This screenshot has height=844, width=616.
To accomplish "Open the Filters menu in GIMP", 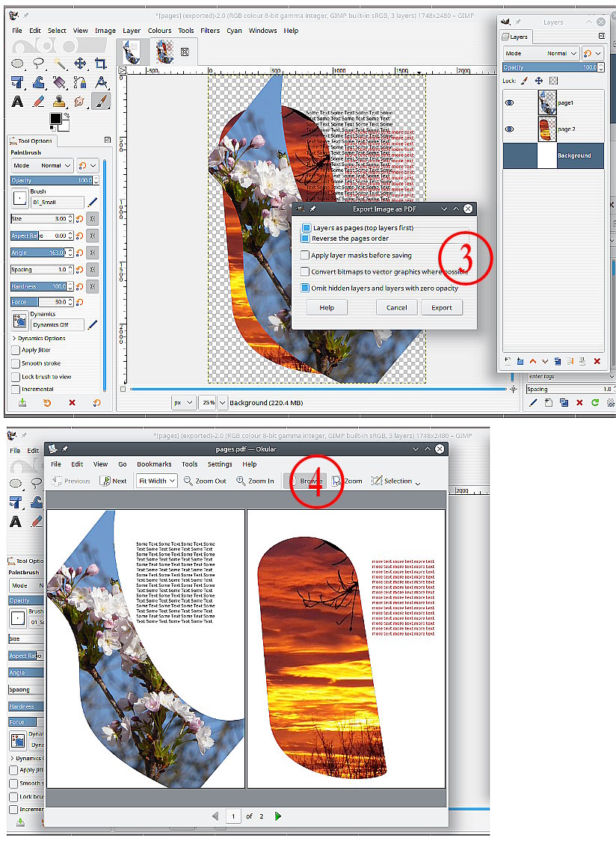I will pos(210,31).
